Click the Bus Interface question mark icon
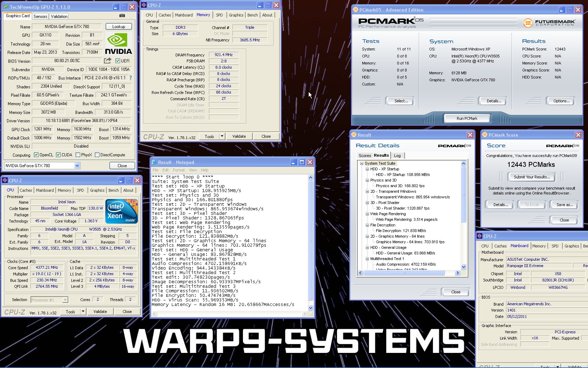This screenshot has height=368, width=588. 131,78
